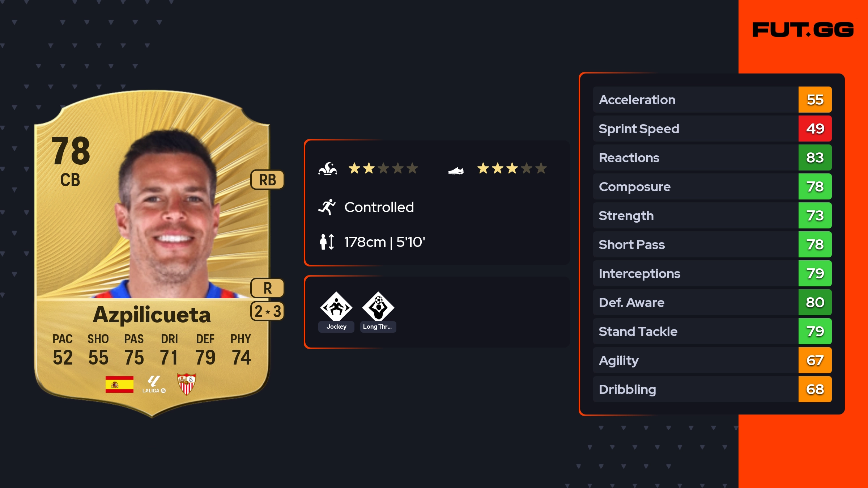Click the LALIGA league logo

[x=154, y=384]
